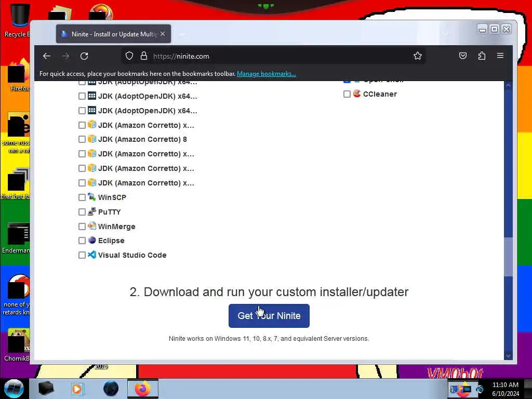Open the Manage bookmarks link

(x=267, y=74)
